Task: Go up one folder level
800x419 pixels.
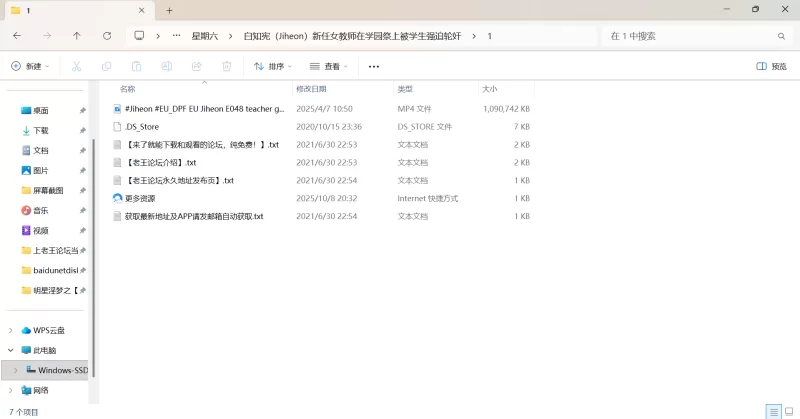Action: (x=77, y=36)
